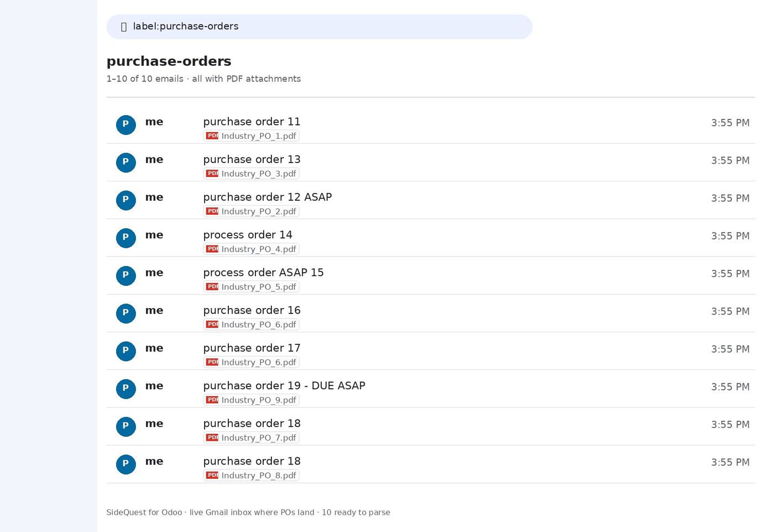This screenshot has width=774, height=532.
Task: Click sender 'me' on purchase order 11 row
Action: click(154, 122)
